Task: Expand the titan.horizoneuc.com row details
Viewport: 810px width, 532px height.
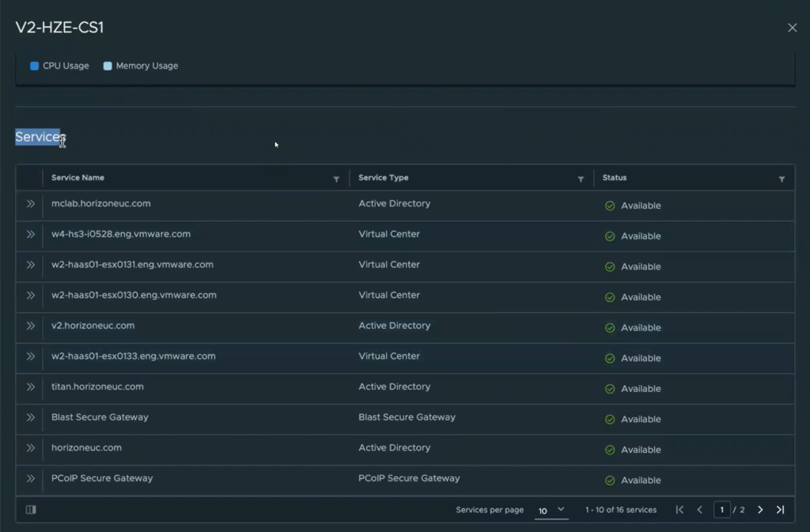Action: [x=30, y=387]
